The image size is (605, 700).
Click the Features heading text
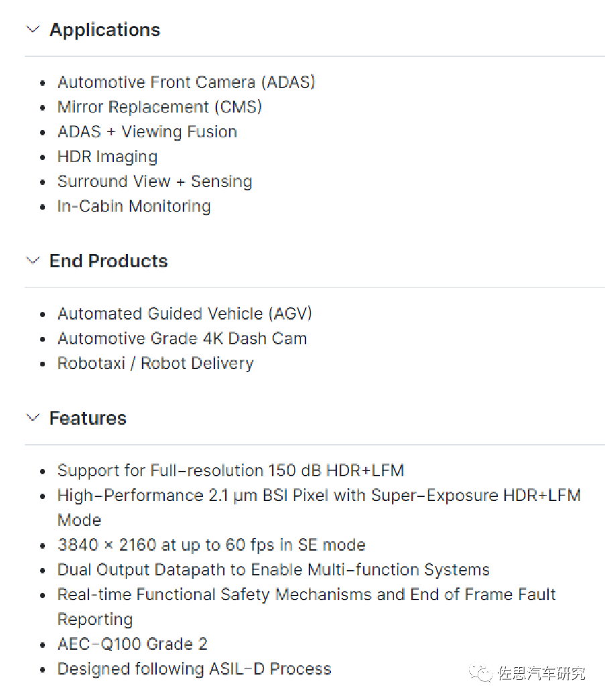(x=88, y=419)
